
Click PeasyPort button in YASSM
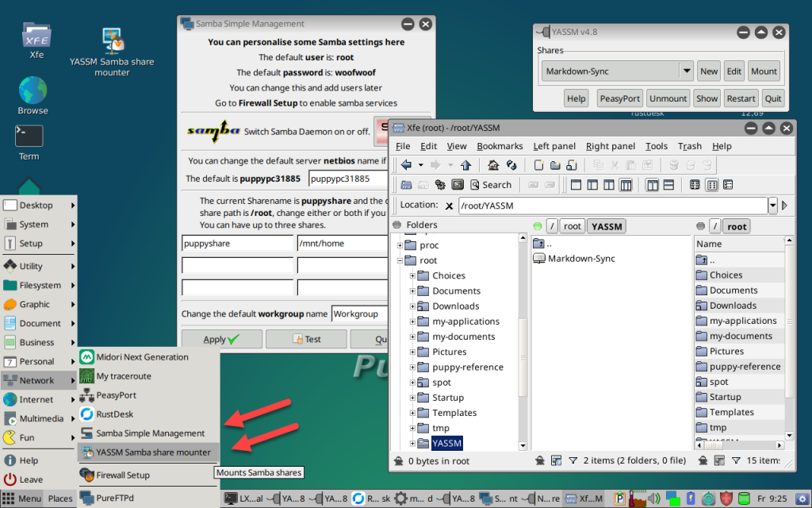pos(620,98)
